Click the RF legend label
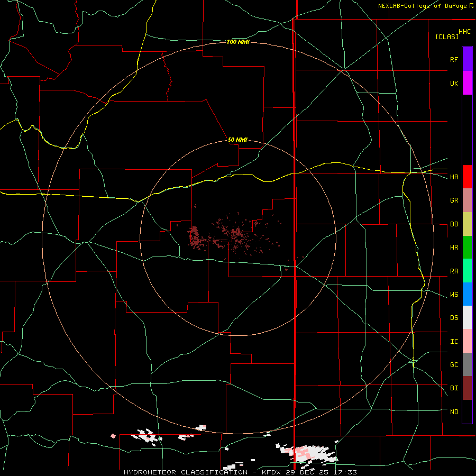Screen dimensions: 476x476 pyautogui.click(x=454, y=59)
